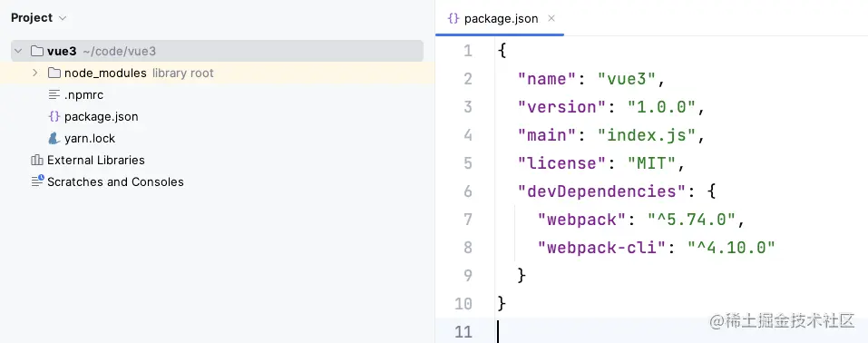The image size is (868, 343).
Task: Open the Project view dropdown
Action: coord(62,18)
